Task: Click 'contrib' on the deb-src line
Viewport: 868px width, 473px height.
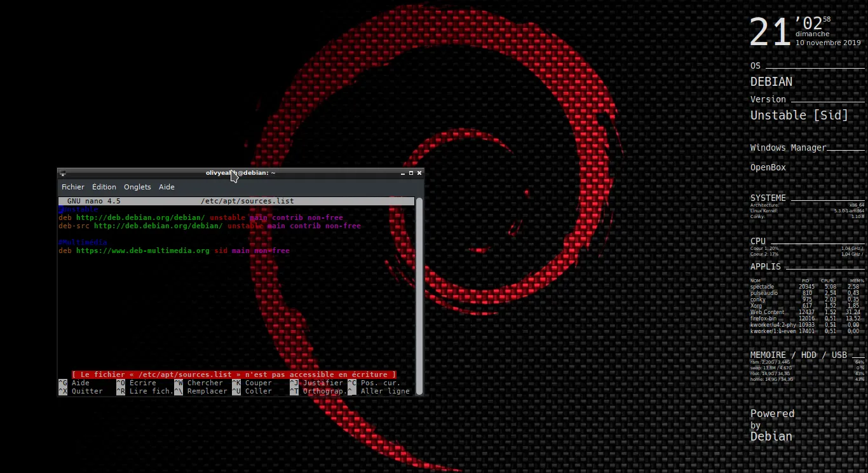Action: (305, 226)
